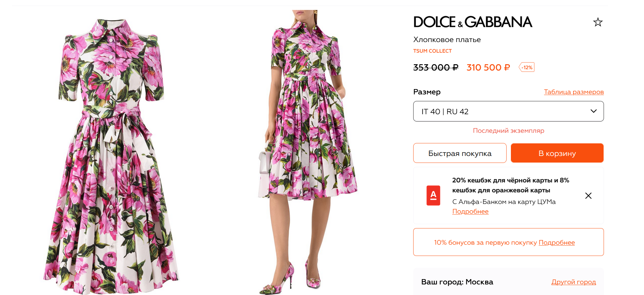Click the Хлопковое платье product title
The height and width of the screenshot is (295, 644).
[x=447, y=40]
